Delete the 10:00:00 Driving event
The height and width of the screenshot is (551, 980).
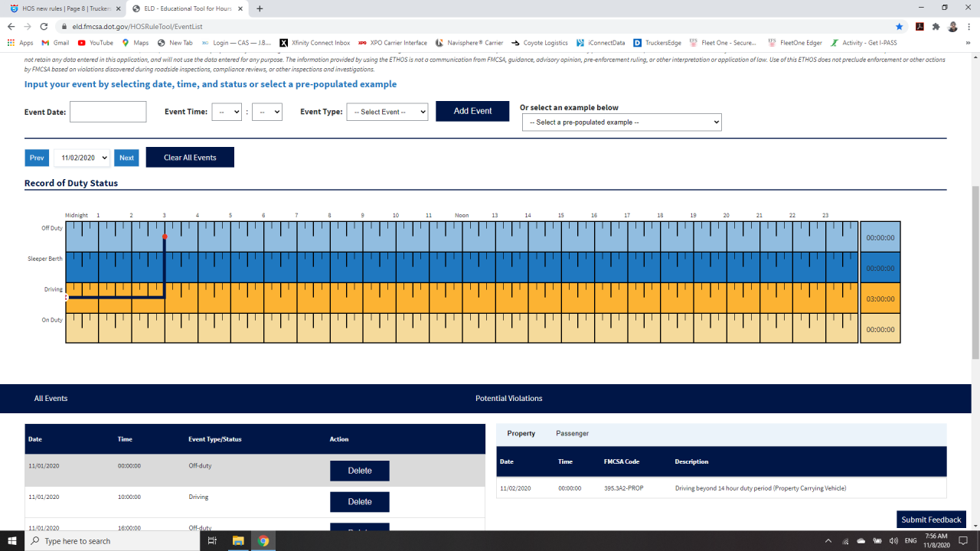(360, 502)
